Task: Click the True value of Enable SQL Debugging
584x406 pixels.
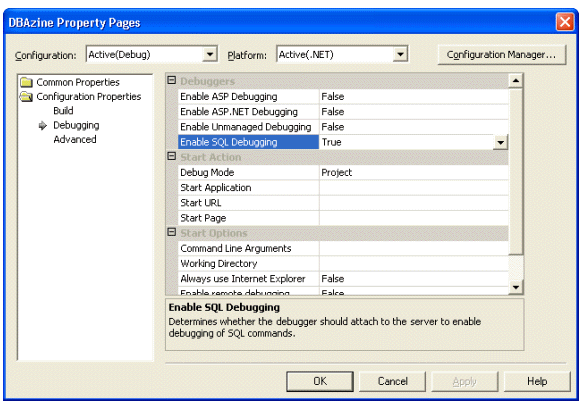Action: 331,142
